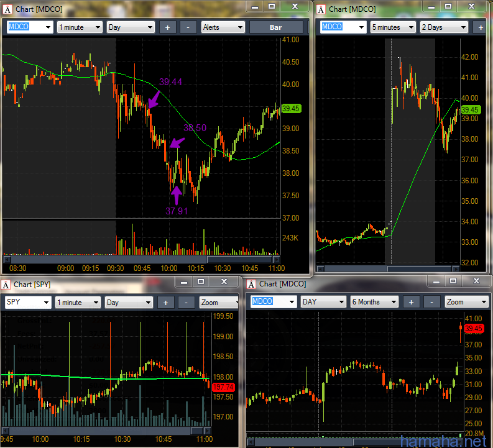The height and width of the screenshot is (448, 493).
Task: Minimize the MDCO DAY chart window
Action: [436, 281]
